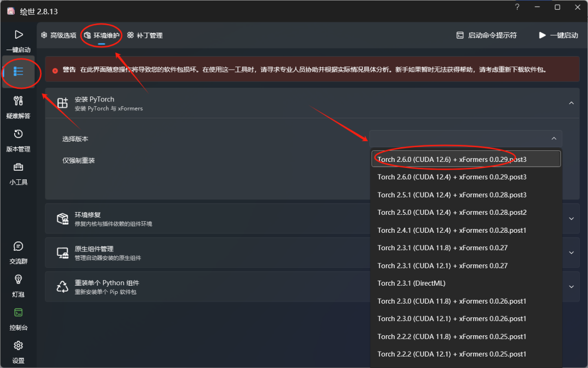588x368 pixels.
Task: Click the help question mark in title bar
Action: pyautogui.click(x=517, y=7)
